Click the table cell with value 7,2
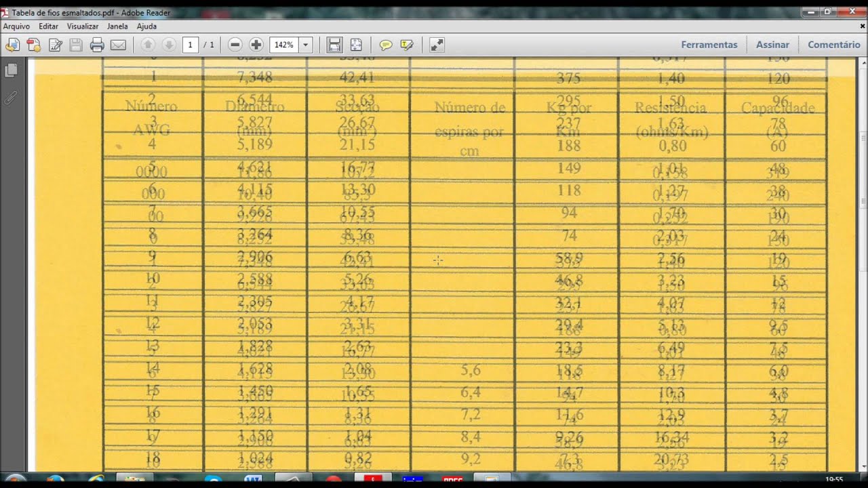This screenshot has width=868, height=488. 471,414
